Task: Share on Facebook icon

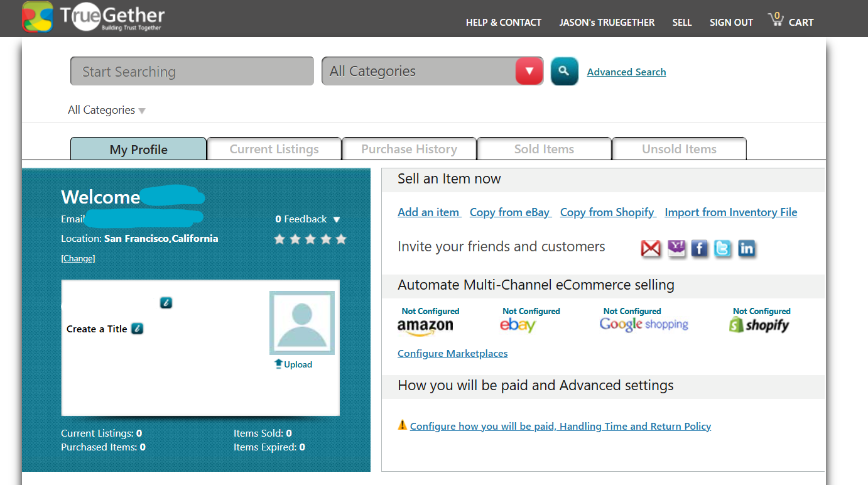Action: [700, 249]
